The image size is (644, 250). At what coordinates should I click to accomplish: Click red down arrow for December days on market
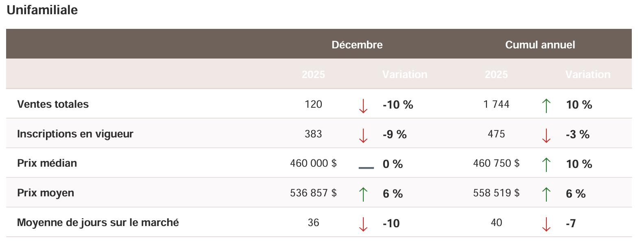[x=363, y=224]
